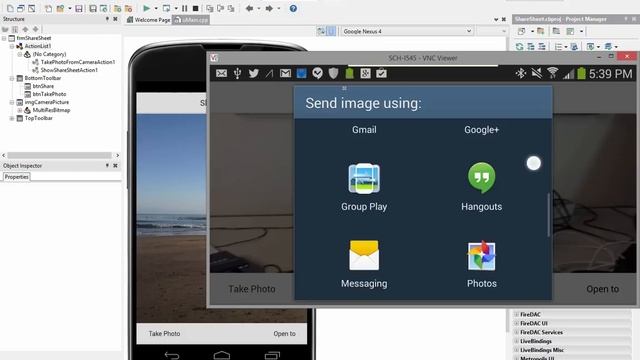Tap the Gmail notification icon in status bar
The width and height of the screenshot is (640, 360).
(x=285, y=73)
